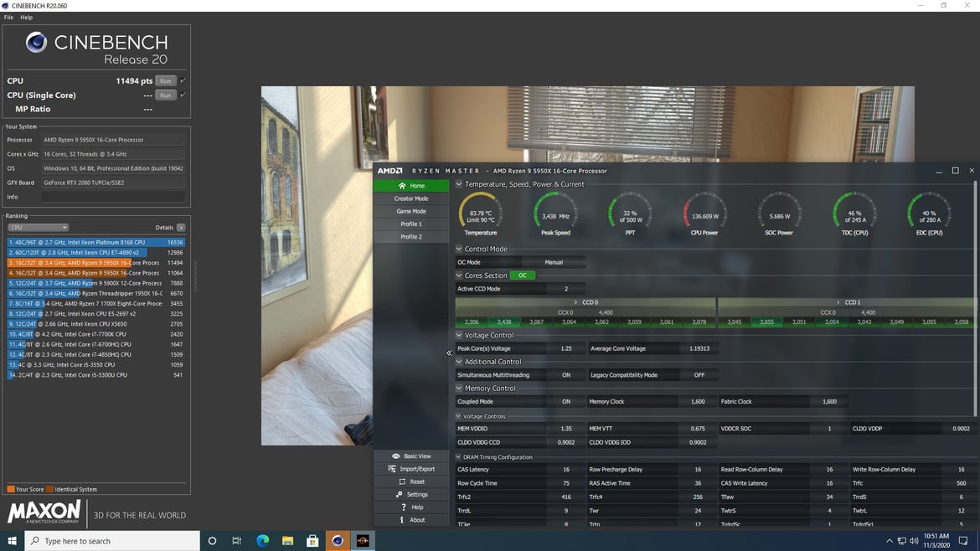Open Ryzen Master Settings gear icon

coord(399,494)
